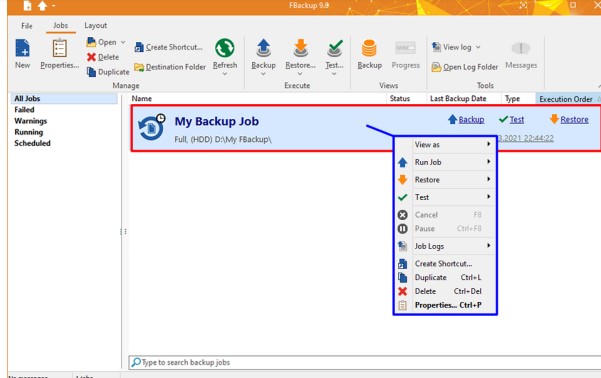Expand the Execute Backup dropdown arrow
Image resolution: width=601 pixels, height=378 pixels.
coord(263,74)
